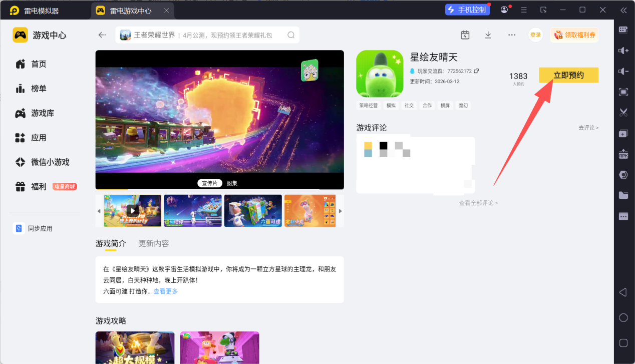This screenshot has height=364, width=635.
Task: Open the shared folder icon
Action: [623, 195]
